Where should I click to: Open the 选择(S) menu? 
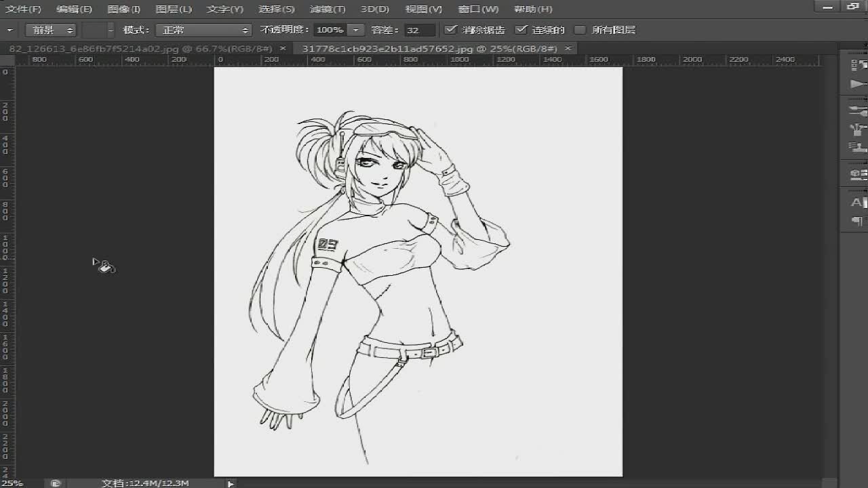276,9
